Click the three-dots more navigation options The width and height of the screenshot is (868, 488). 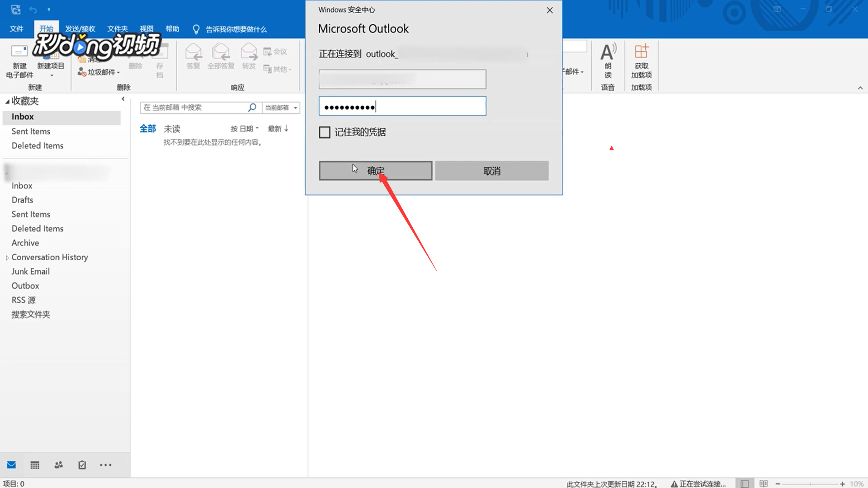[x=105, y=465]
